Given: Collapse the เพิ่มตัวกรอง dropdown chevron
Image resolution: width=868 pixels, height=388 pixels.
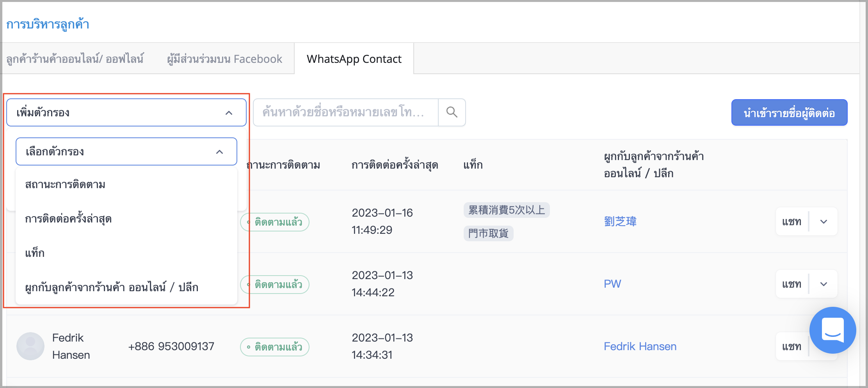Looking at the screenshot, I should coord(229,113).
